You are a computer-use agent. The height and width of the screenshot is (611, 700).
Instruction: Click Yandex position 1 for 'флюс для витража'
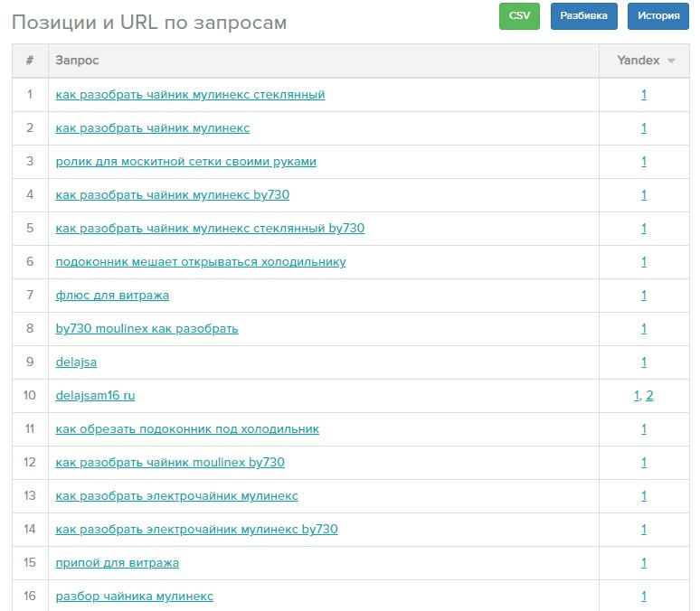pyautogui.click(x=644, y=296)
